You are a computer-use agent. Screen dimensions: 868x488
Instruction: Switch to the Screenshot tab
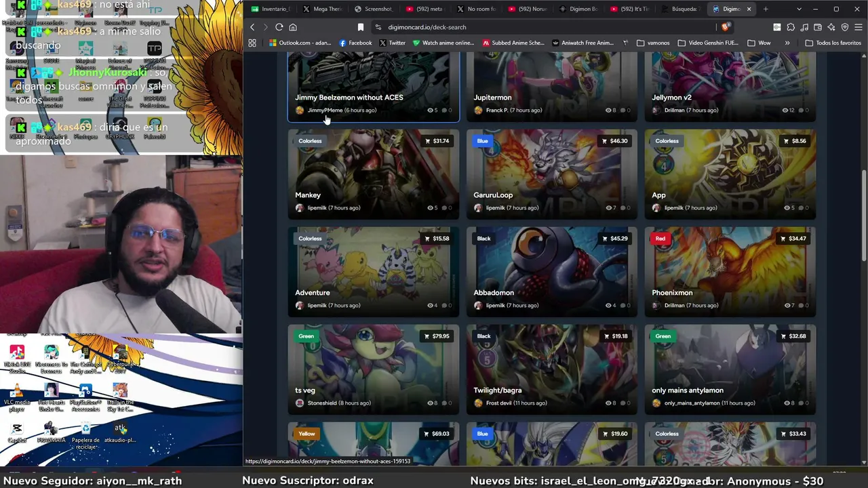tap(374, 9)
